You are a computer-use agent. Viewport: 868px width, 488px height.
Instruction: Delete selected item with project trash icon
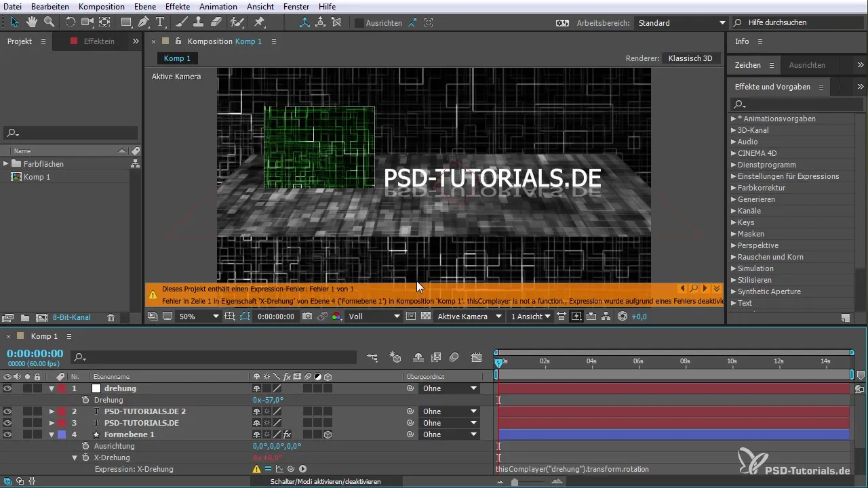(x=111, y=317)
